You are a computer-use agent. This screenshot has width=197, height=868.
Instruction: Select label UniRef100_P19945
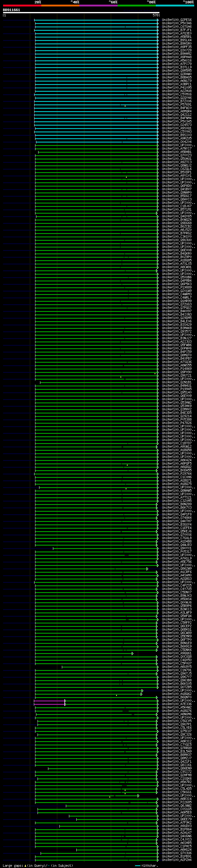177,389
